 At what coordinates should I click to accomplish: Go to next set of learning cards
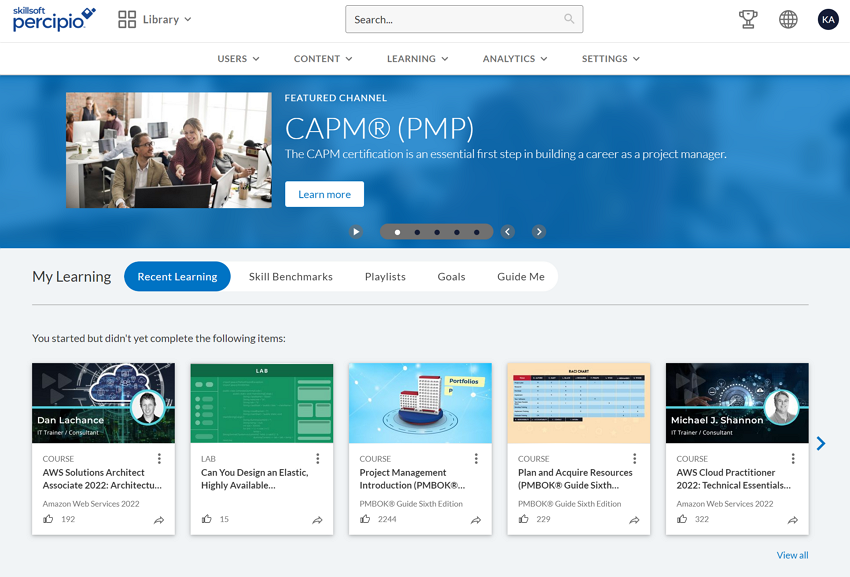click(821, 444)
